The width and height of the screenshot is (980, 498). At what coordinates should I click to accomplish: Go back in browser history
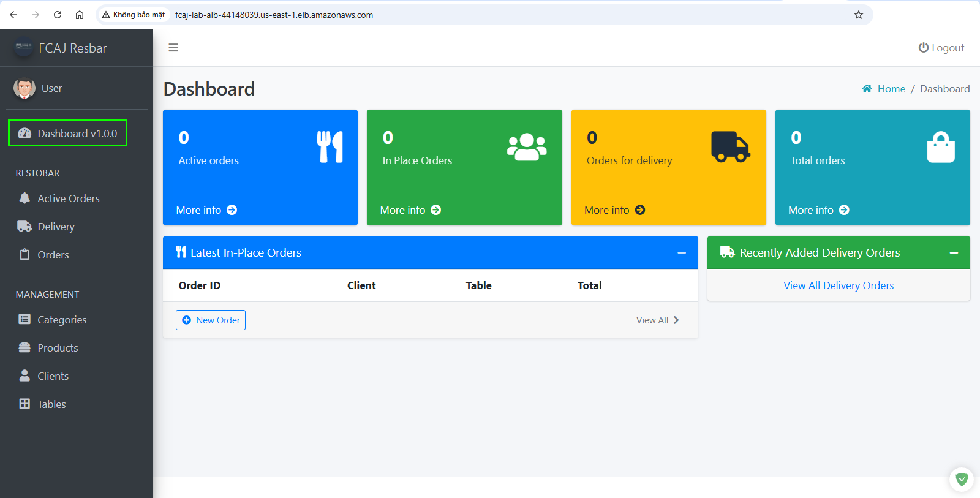point(13,15)
